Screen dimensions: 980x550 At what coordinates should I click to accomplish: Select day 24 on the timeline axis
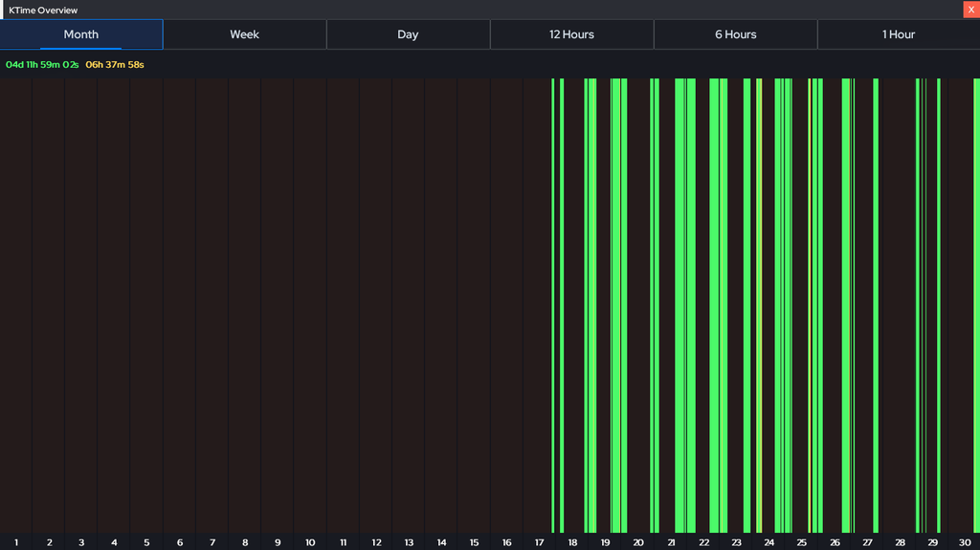(768, 542)
